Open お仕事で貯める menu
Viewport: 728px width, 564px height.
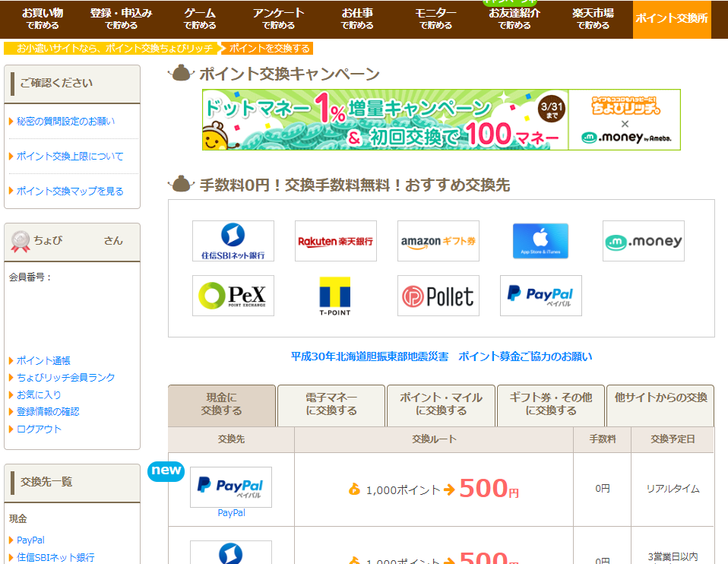coord(357,19)
